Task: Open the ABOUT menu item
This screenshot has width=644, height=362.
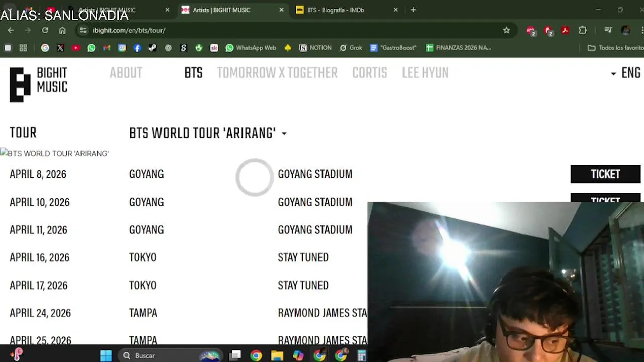Action: (126, 73)
